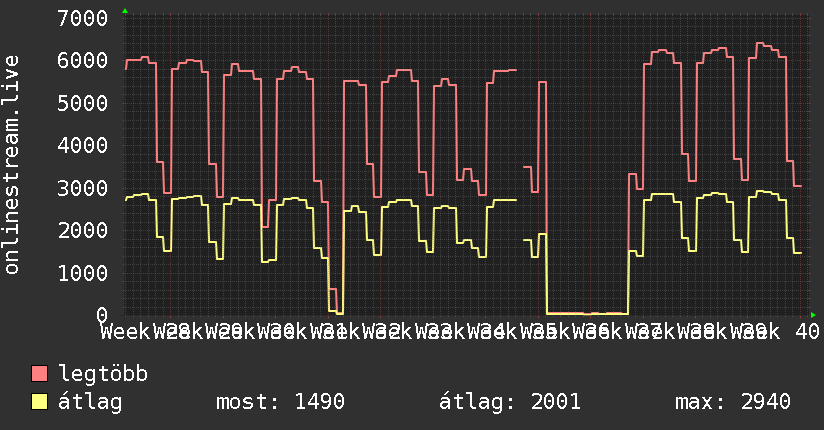Click the 2000 y-axis label

click(x=83, y=230)
